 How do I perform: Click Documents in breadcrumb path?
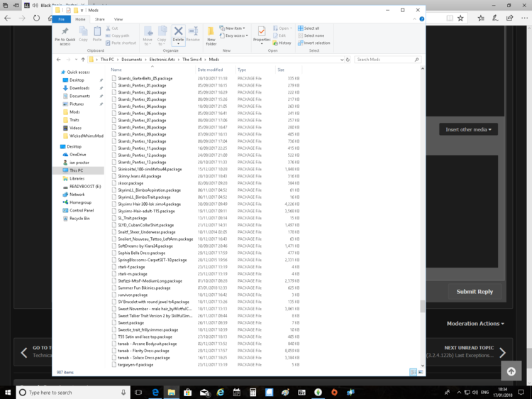click(132, 60)
